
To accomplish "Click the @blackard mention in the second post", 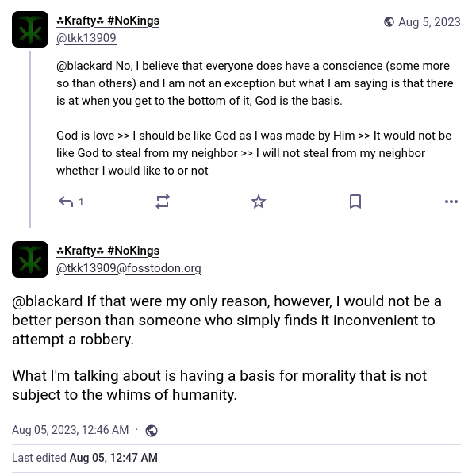I will pos(48,301).
